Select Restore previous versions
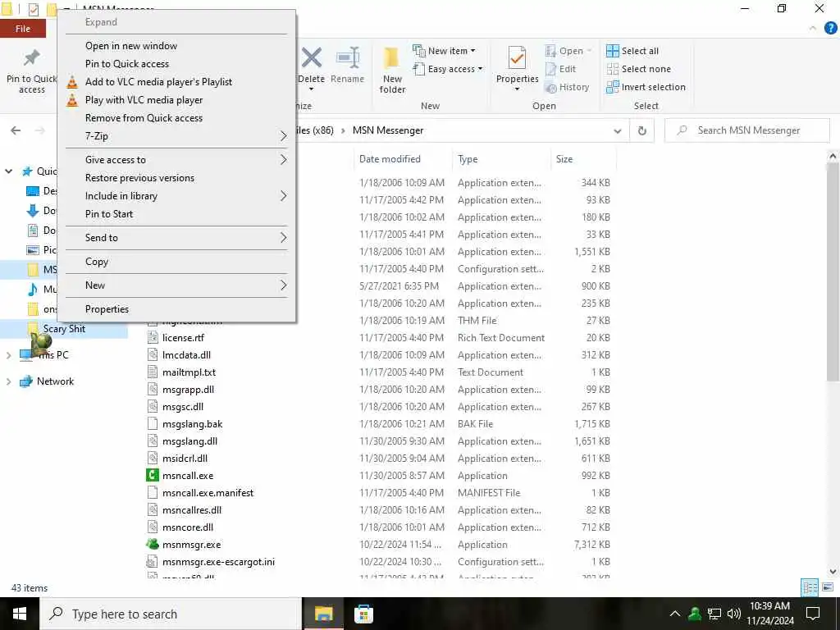The image size is (840, 630). [177, 178]
